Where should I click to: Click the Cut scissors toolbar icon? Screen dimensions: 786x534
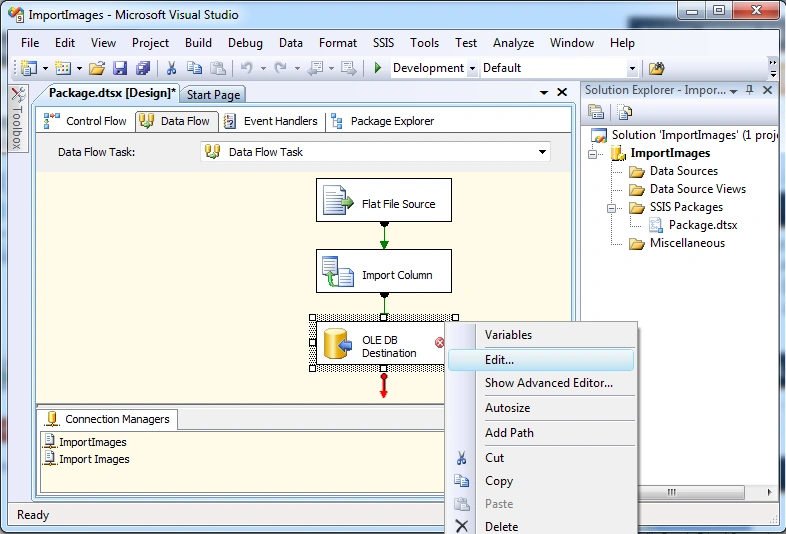pos(171,68)
